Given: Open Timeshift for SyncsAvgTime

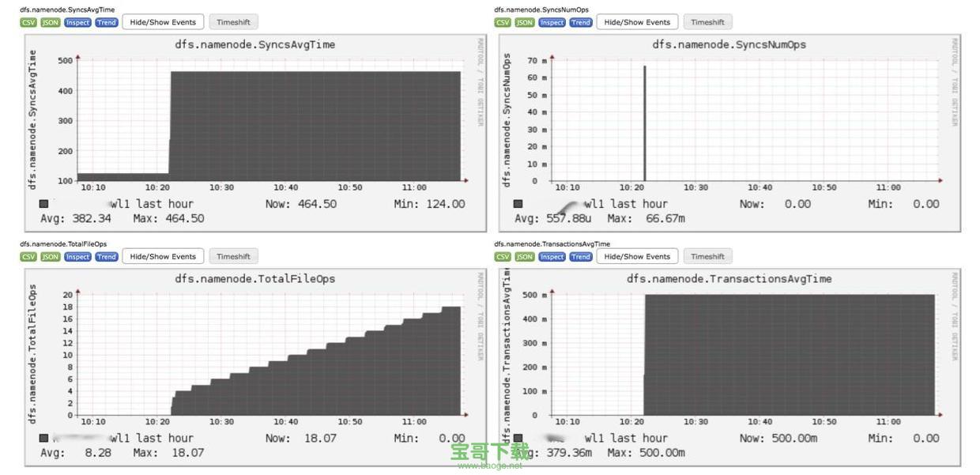Looking at the screenshot, I should [x=234, y=22].
